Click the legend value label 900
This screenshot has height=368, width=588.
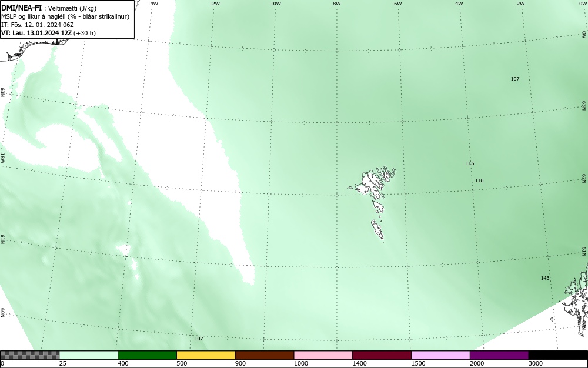(x=240, y=363)
